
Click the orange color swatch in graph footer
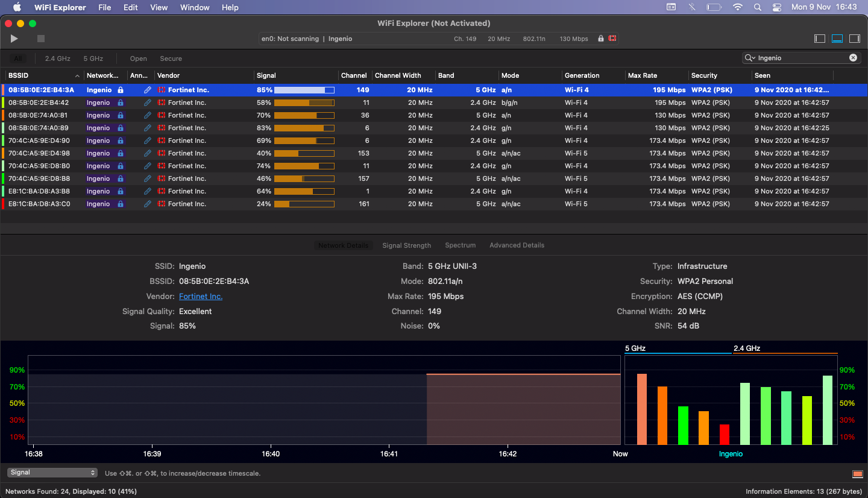coord(857,473)
